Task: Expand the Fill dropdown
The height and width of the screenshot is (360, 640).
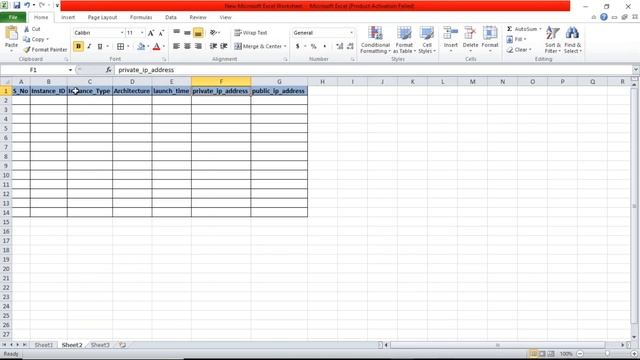Action: coord(525,39)
